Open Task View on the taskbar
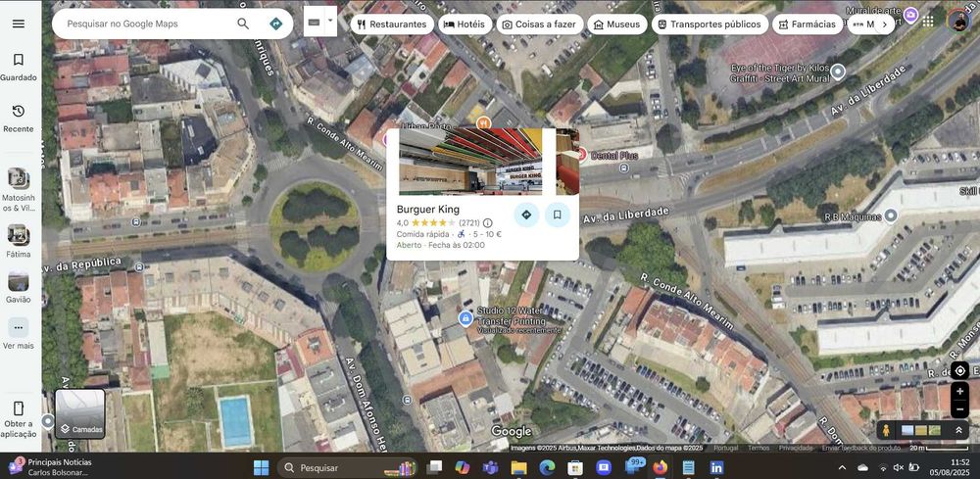 click(433, 467)
